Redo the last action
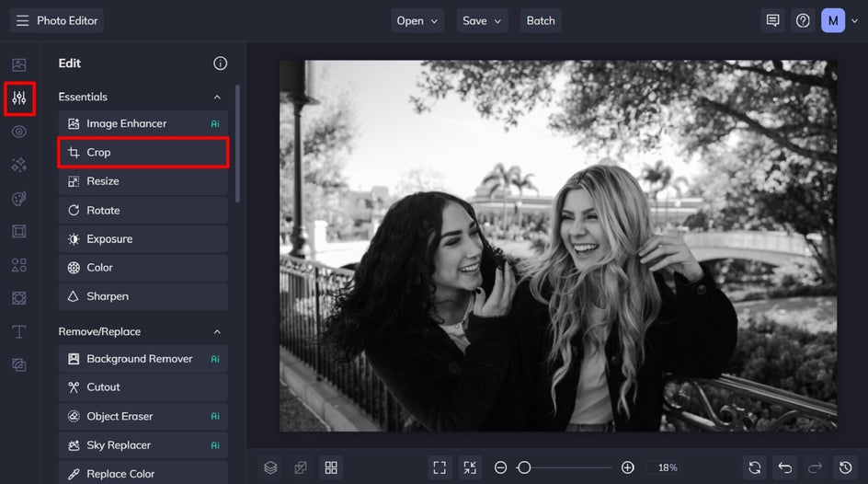The image size is (868, 484). click(815, 468)
